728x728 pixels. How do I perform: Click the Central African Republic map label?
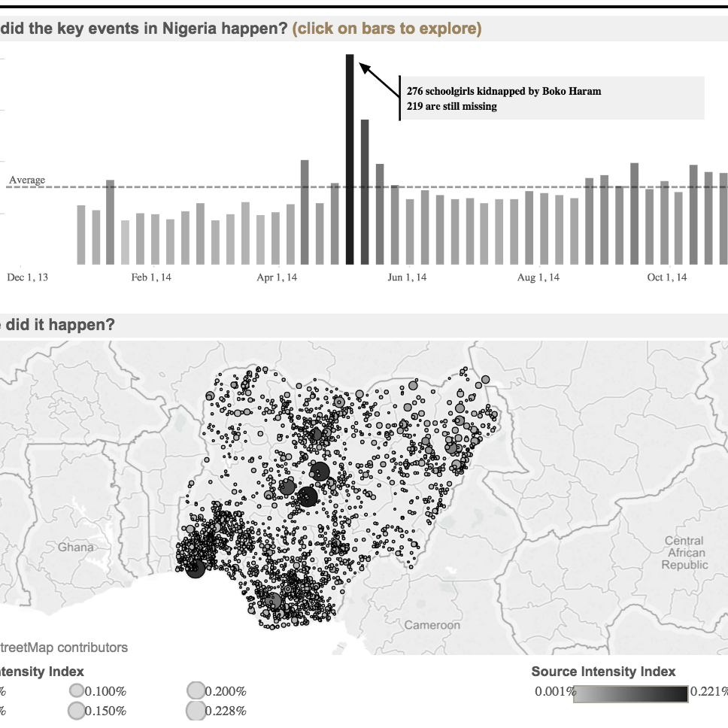684,553
